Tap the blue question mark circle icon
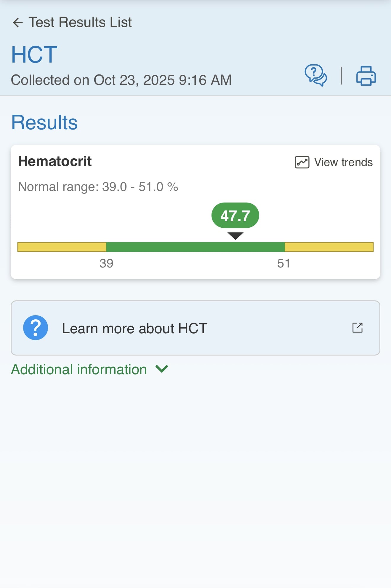The height and width of the screenshot is (588, 391). pyautogui.click(x=36, y=328)
